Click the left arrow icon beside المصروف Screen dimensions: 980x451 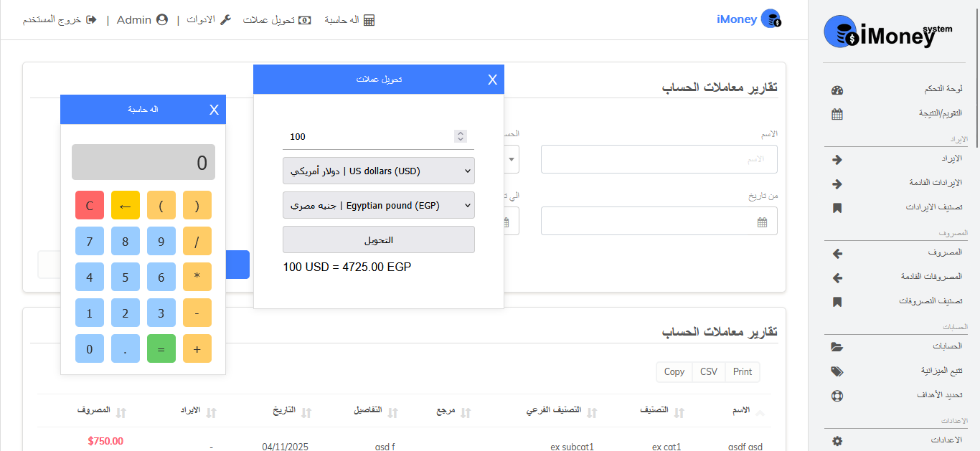coord(837,254)
